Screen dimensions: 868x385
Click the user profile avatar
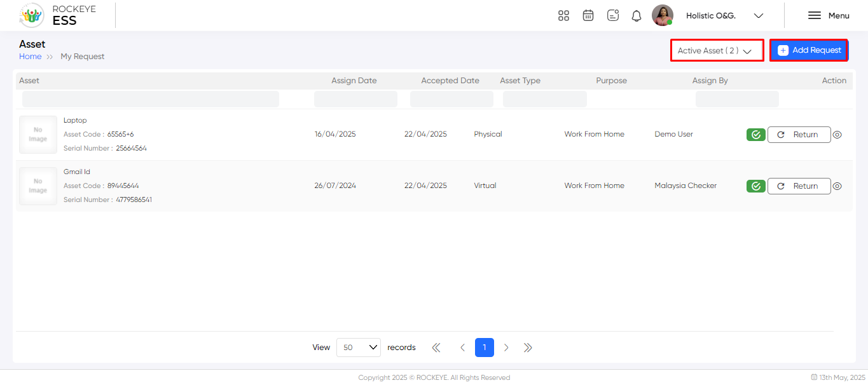click(x=663, y=15)
